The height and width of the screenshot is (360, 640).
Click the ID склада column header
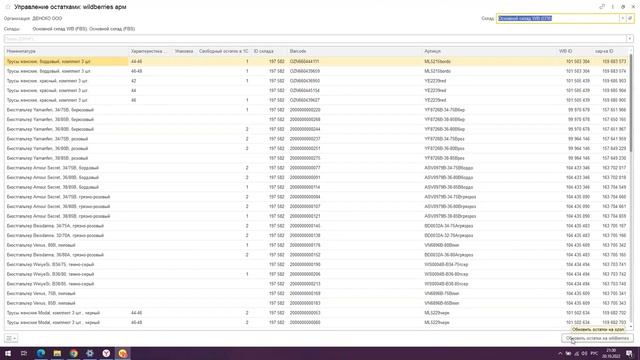pyautogui.click(x=269, y=51)
